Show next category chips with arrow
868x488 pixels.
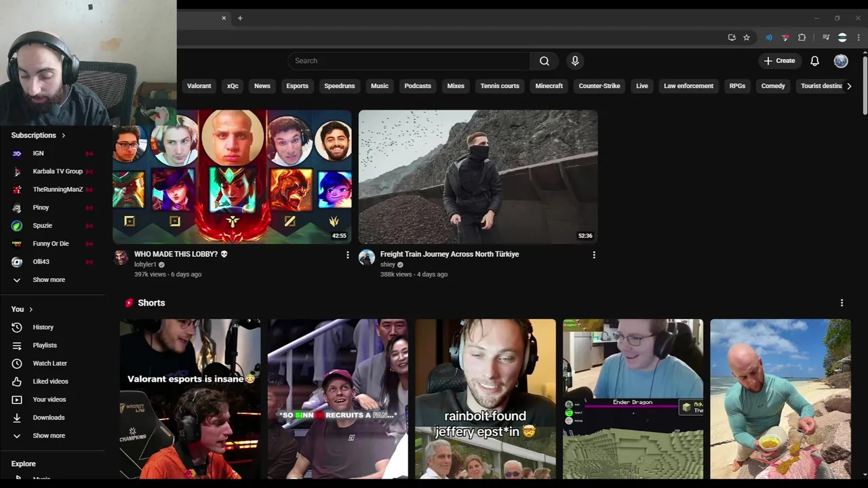point(849,86)
